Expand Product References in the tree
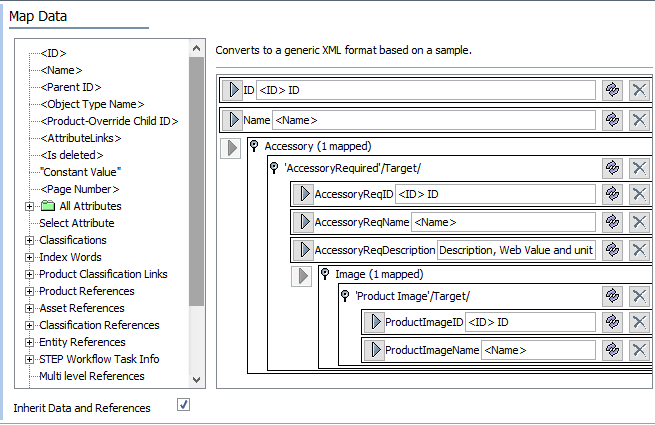 [29, 291]
